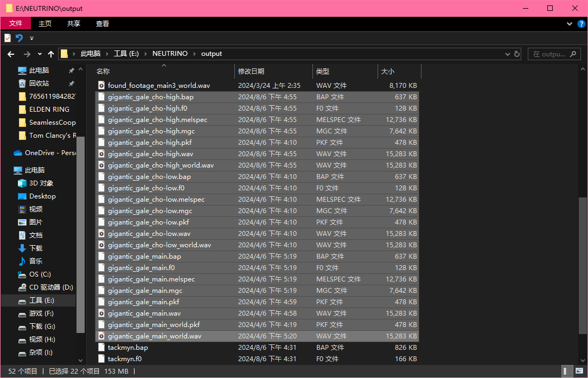Click the Properties icon in quick access toolbar
Screen dimensions: 588x378
coord(8,38)
